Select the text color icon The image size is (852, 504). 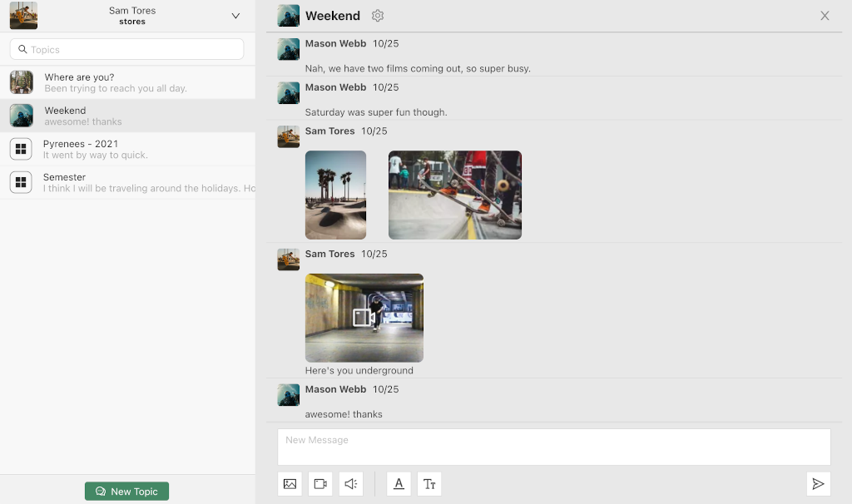tap(399, 484)
